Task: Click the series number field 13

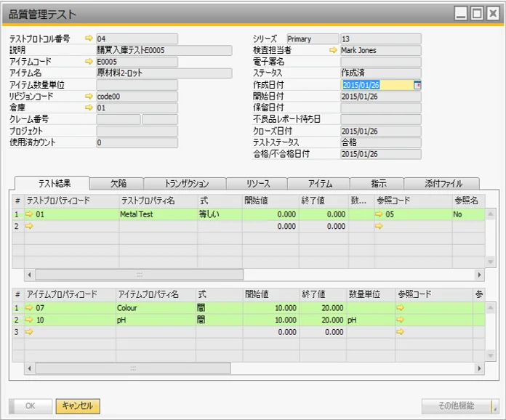Action: point(381,39)
